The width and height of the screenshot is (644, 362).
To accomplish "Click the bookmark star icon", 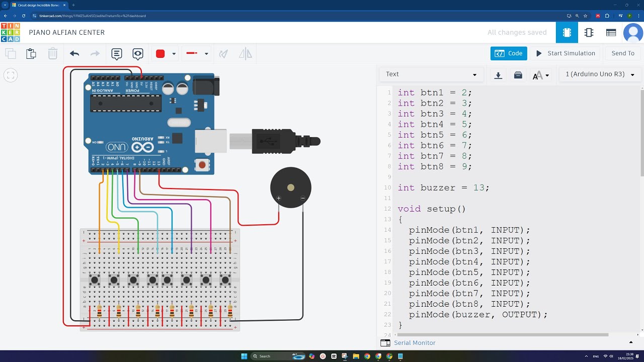I will 585,16.
